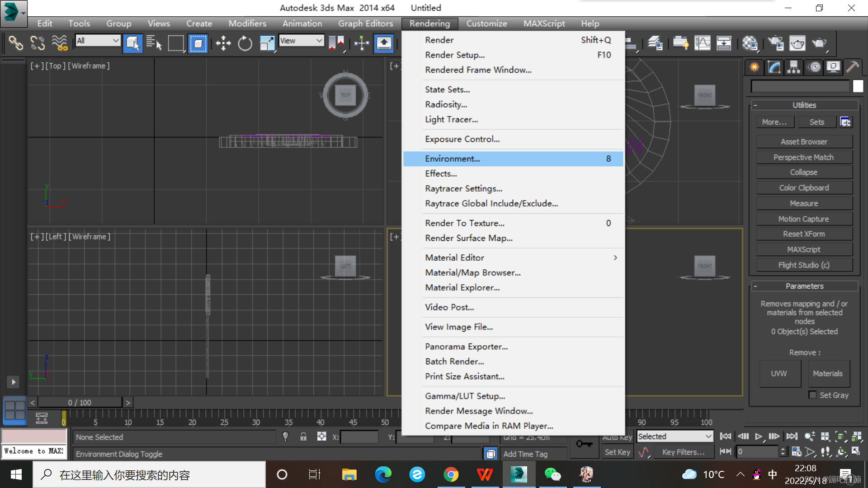
Task: Click the white object color swatch
Action: 858,86
